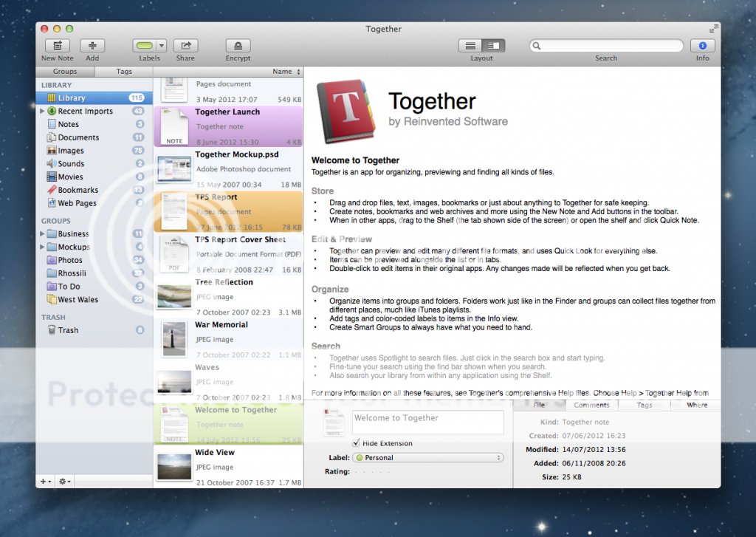Open the Info panel button
This screenshot has width=756, height=537.
click(x=702, y=46)
